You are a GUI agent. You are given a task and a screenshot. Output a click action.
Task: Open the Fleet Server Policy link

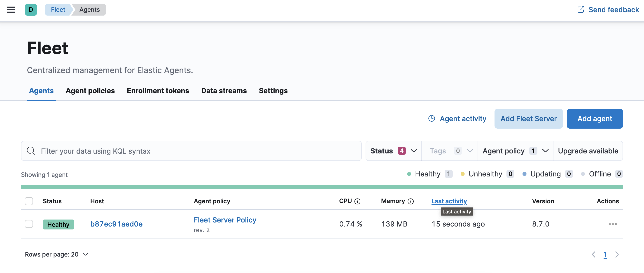click(x=225, y=220)
